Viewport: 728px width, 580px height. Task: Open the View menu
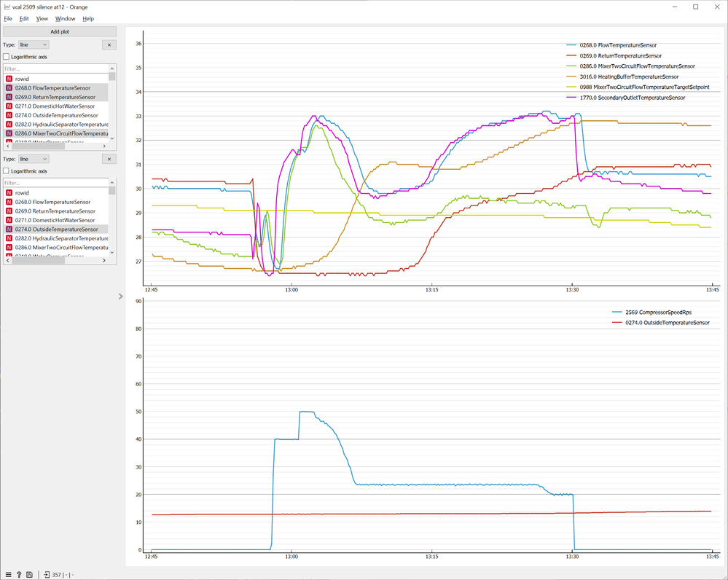click(42, 18)
